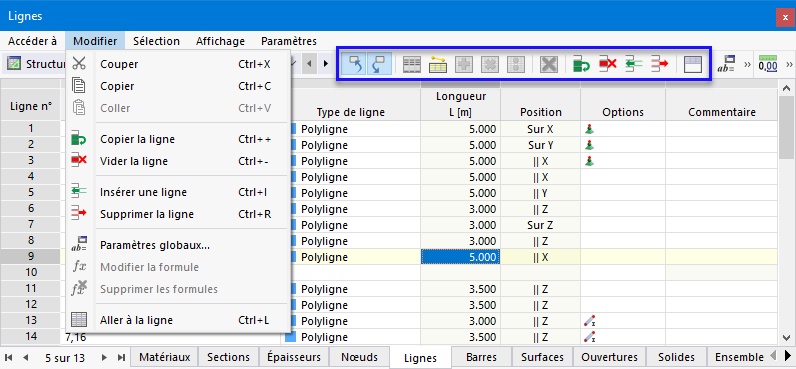
Task: Choose Copier la ligne menu entry
Action: (x=178, y=139)
